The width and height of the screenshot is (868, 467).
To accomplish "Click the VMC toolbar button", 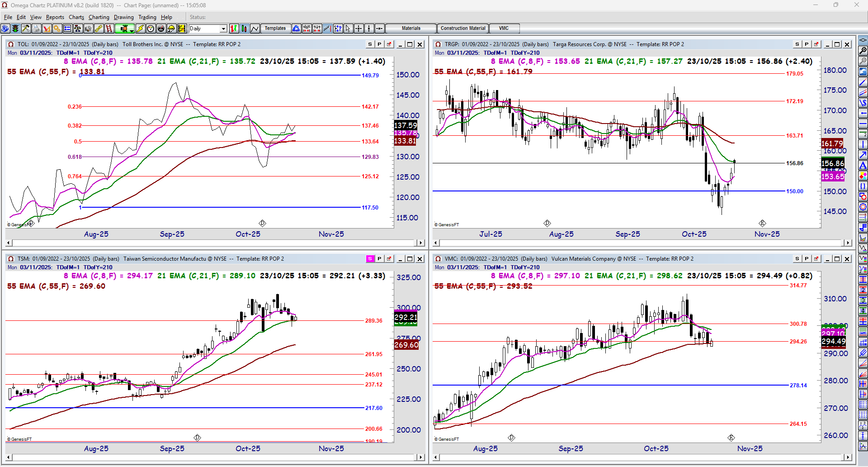I will point(504,29).
